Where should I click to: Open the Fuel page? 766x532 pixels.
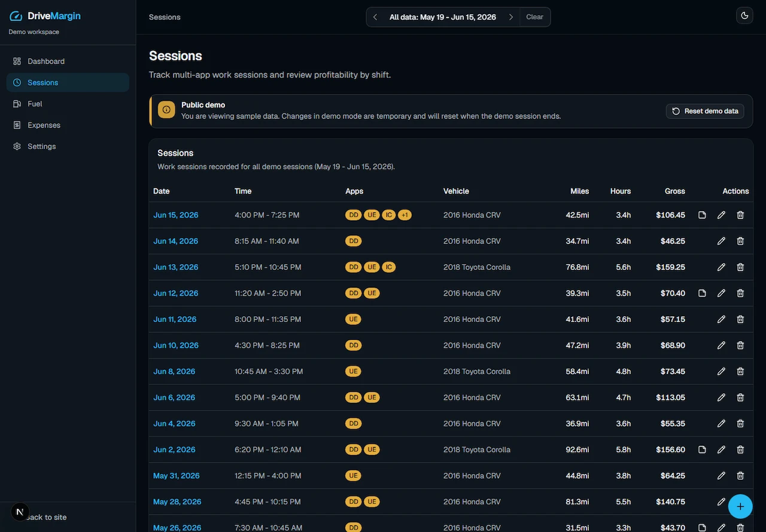[x=68, y=104]
